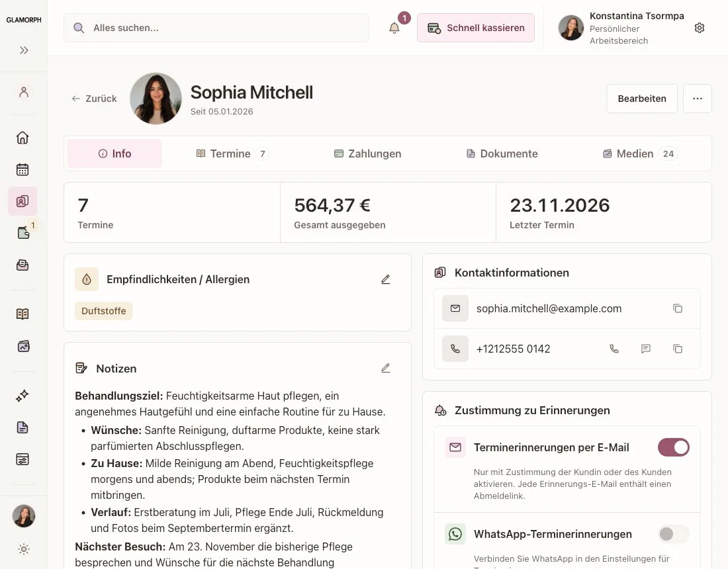
Task: Switch to the Dokumente tab
Action: (x=502, y=153)
